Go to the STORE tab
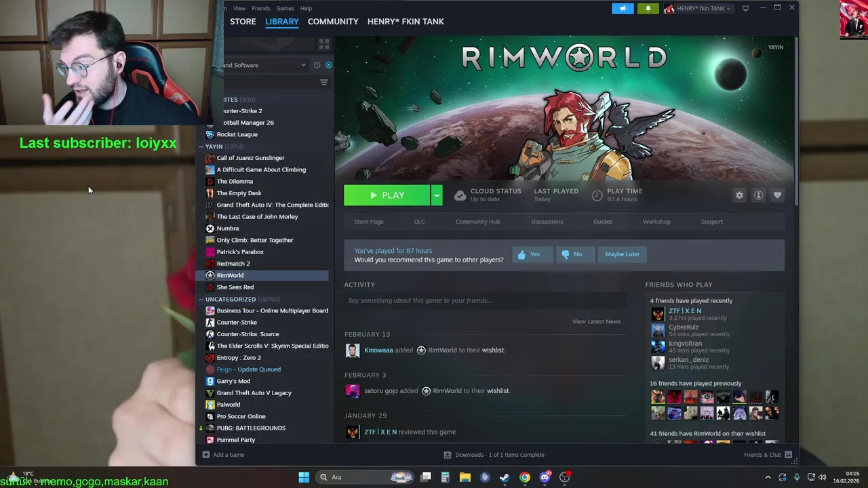 point(243,22)
